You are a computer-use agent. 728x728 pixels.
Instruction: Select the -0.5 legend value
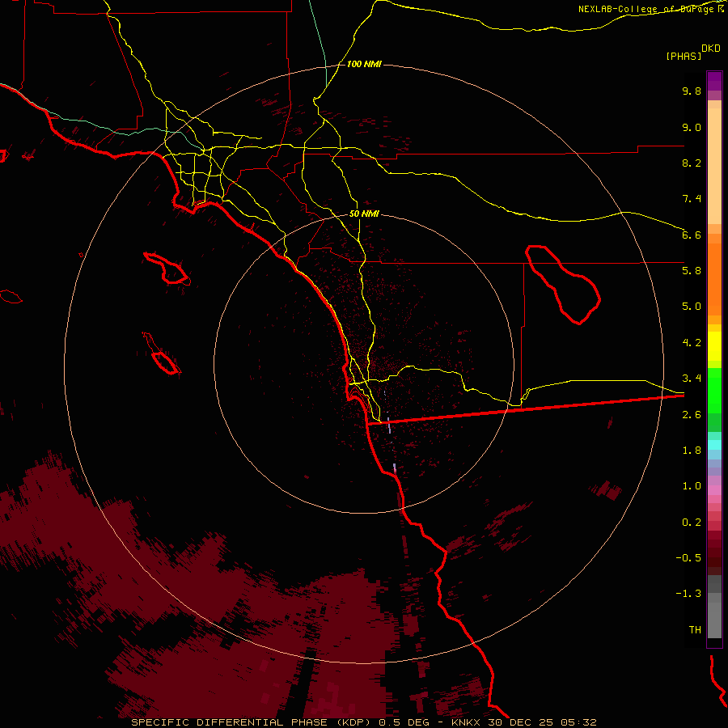(688, 558)
